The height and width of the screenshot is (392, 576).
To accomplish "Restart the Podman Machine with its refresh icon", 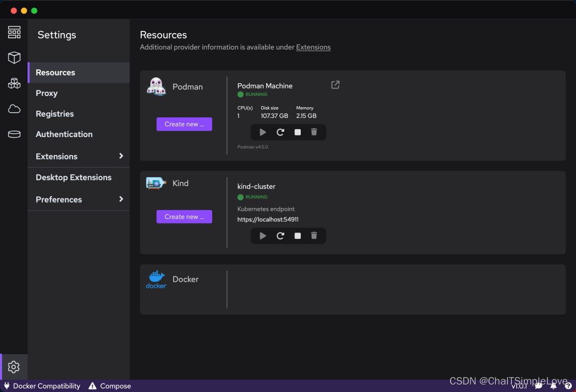I will [281, 132].
